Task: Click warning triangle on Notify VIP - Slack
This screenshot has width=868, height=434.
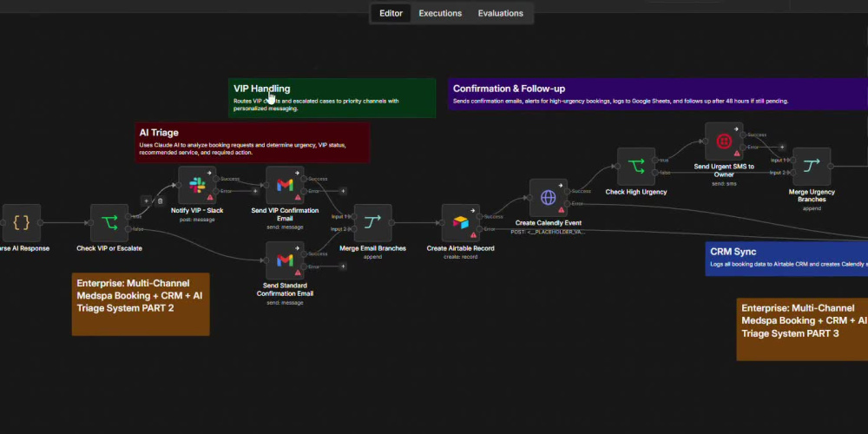Action: (x=210, y=198)
